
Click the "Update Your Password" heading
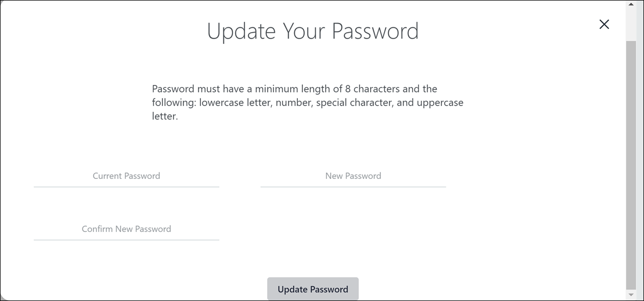313,31
